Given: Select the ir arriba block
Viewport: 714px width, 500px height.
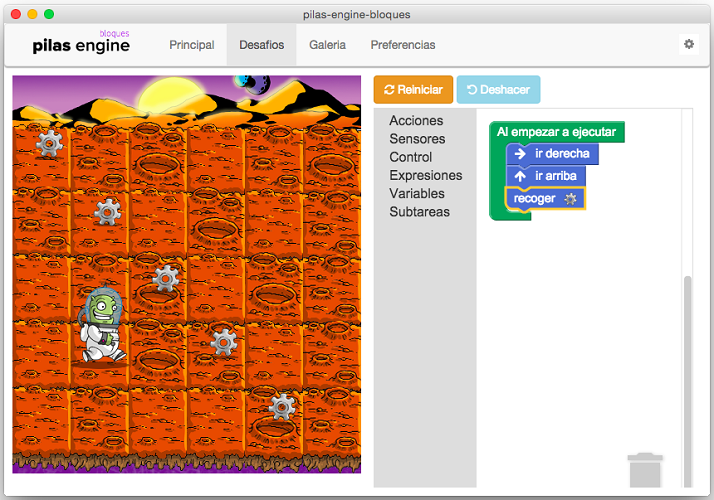Looking at the screenshot, I should pos(546,176).
